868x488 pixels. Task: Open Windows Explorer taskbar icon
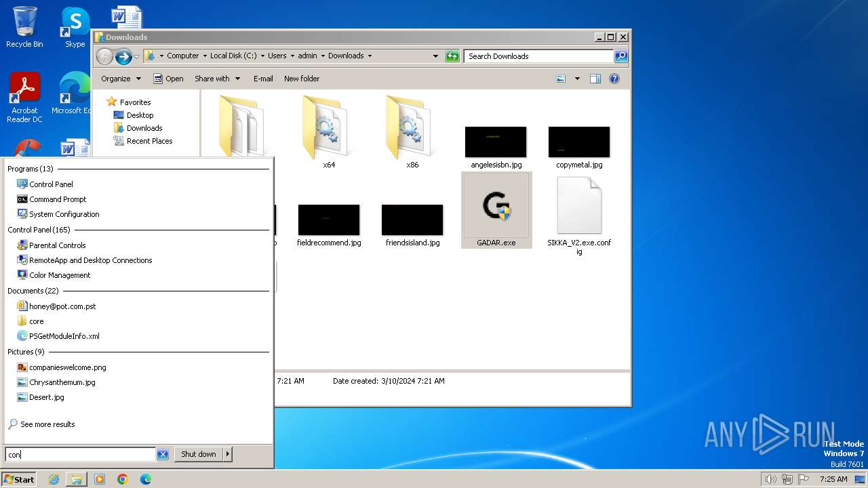(76, 479)
